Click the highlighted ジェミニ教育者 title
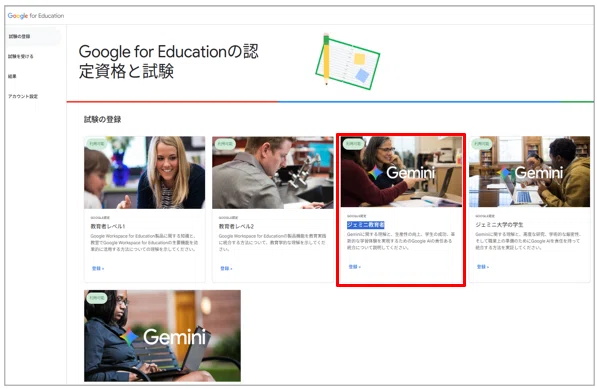This screenshot has width=597, height=389. (x=366, y=225)
